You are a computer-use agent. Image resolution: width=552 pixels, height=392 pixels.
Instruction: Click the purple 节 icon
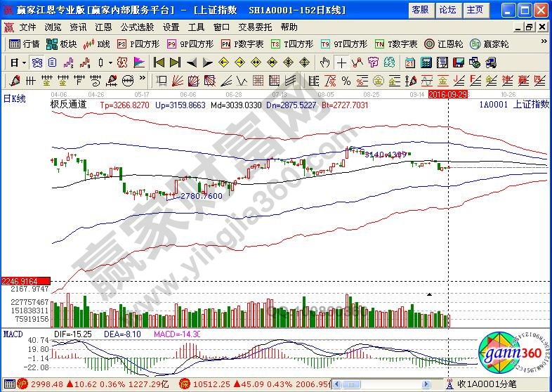click(x=373, y=63)
